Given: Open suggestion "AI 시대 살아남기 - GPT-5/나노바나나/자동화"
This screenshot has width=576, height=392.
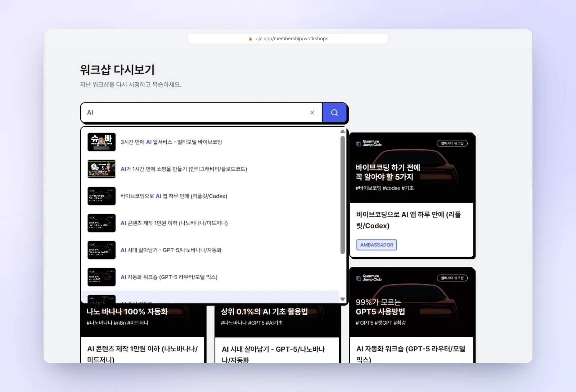Looking at the screenshot, I should click(210, 250).
